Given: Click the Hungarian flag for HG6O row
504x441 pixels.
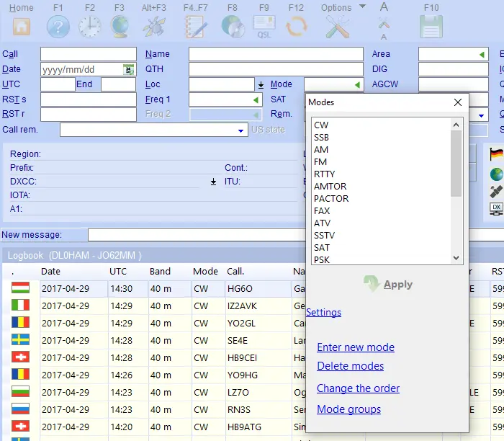Looking at the screenshot, I should point(21,288).
